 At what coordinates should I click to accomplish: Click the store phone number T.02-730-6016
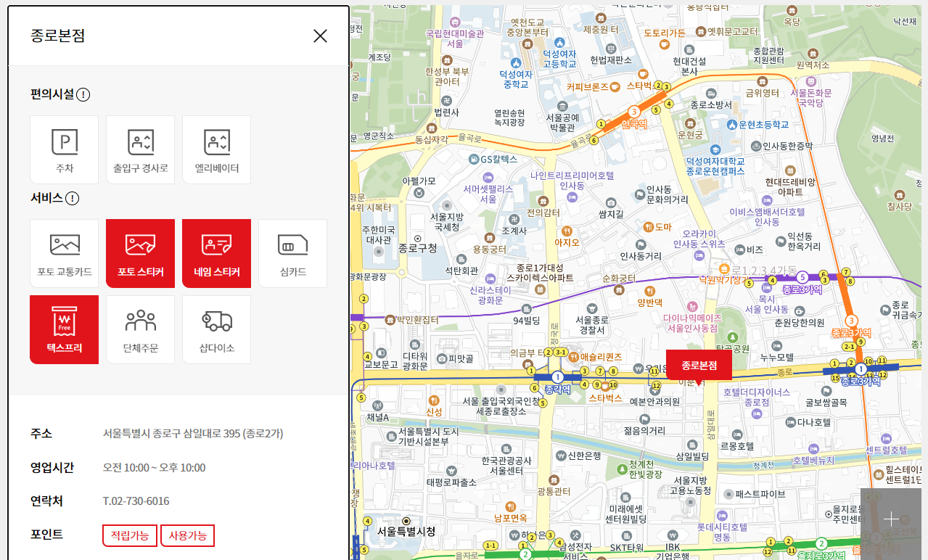point(136,501)
